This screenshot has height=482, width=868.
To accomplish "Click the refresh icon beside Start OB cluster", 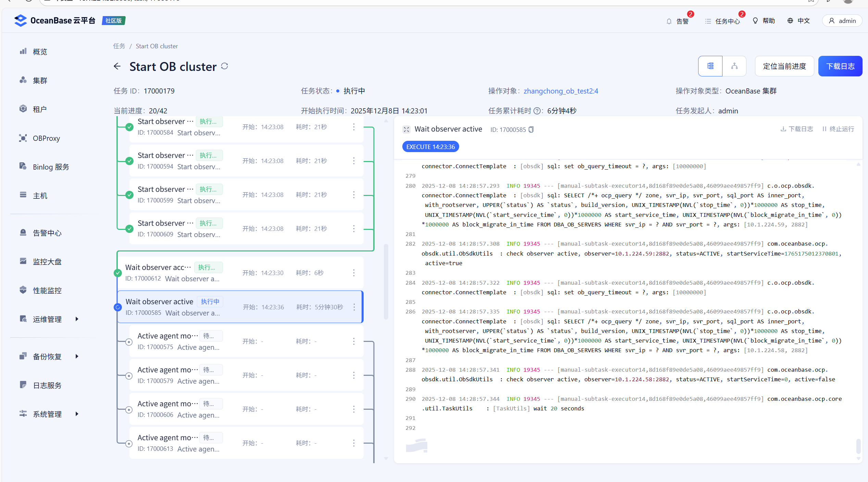I will 224,66.
